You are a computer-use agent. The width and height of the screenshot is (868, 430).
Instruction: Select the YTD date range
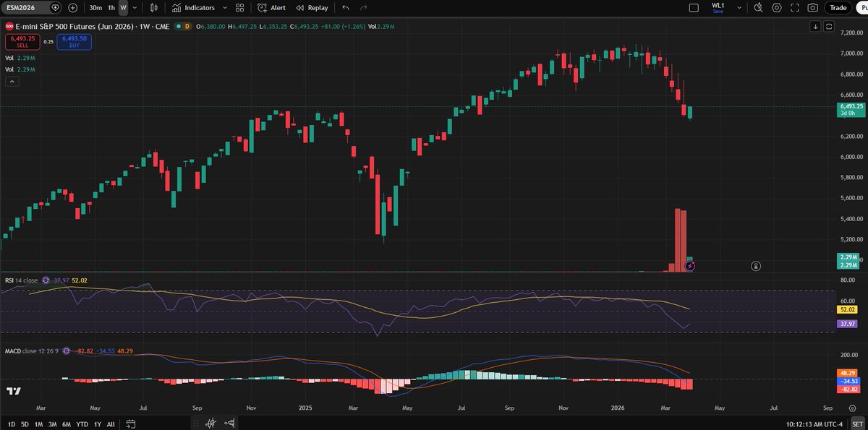82,423
